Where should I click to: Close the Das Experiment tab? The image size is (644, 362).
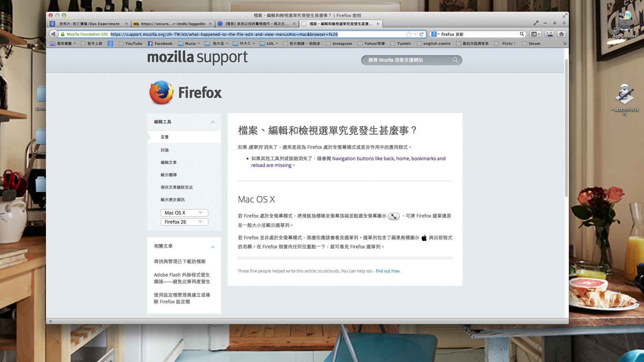(126, 24)
